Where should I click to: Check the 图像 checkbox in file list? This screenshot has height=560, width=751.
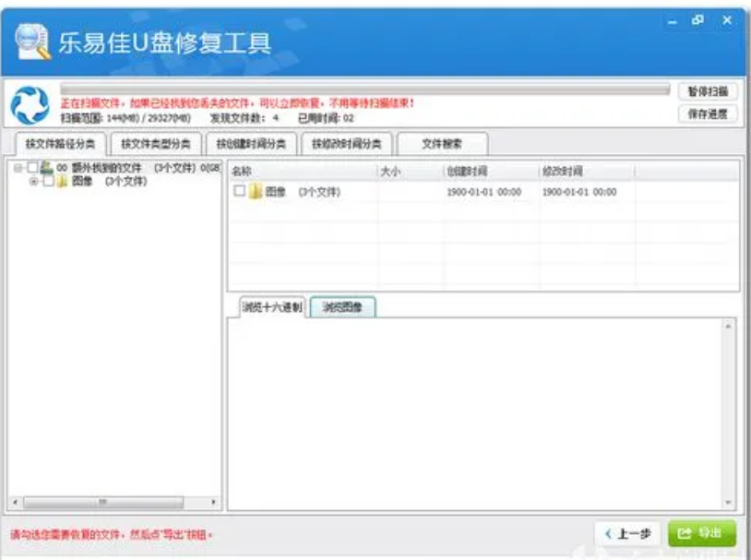(240, 191)
